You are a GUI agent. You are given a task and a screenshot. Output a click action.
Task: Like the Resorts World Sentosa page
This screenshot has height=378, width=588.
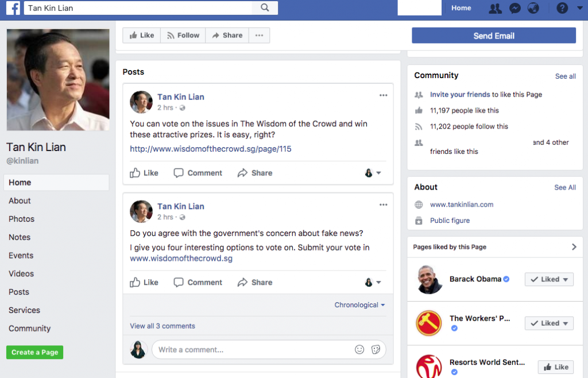click(555, 367)
